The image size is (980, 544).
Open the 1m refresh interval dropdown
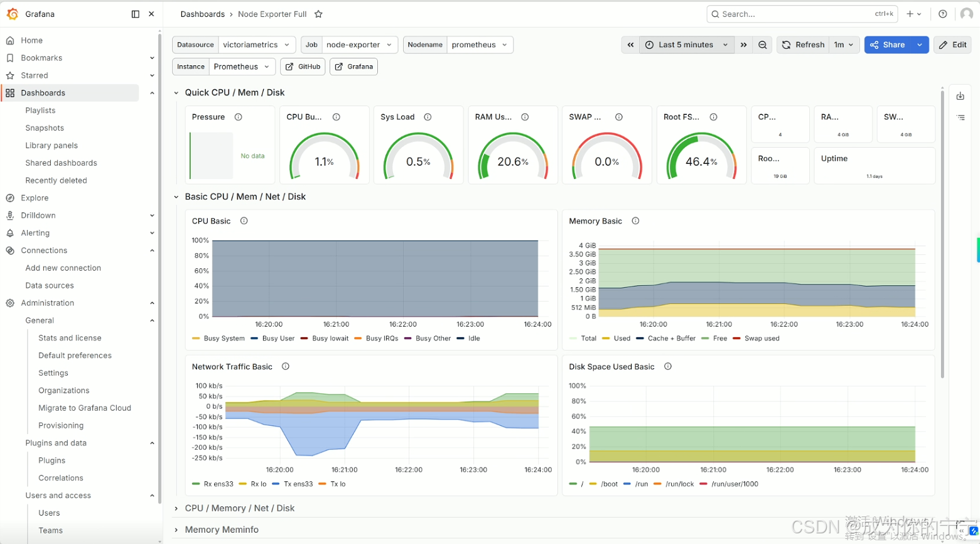tap(844, 45)
